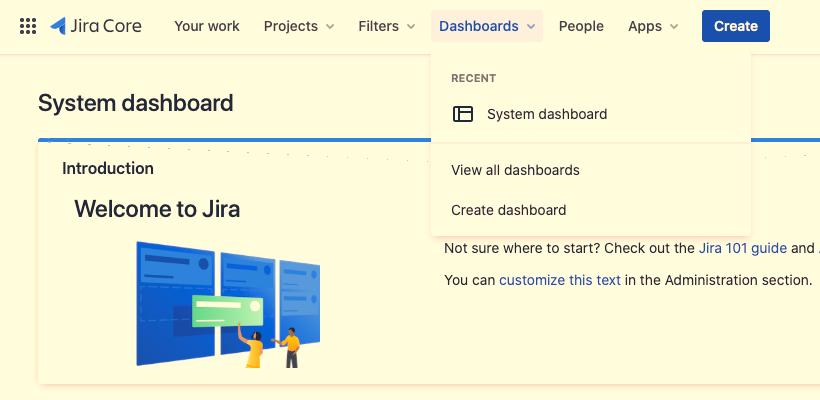Click the System dashboard layout icon
The image size is (820, 400).
click(x=463, y=114)
